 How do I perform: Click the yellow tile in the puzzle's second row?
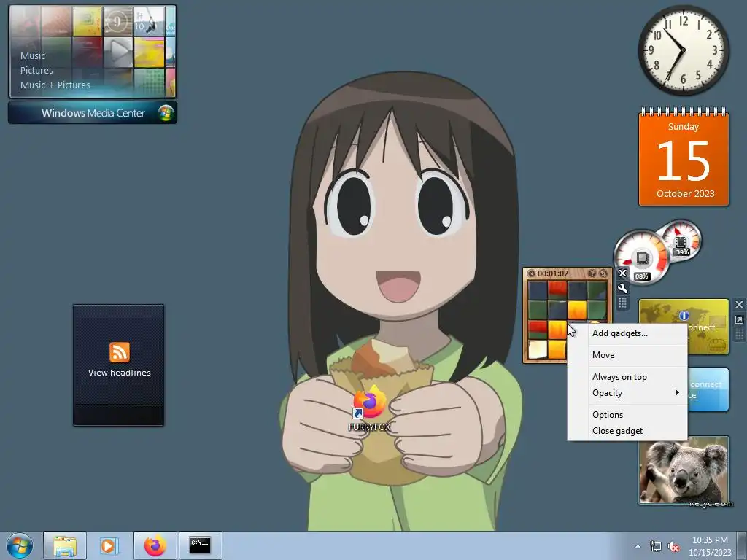577,309
